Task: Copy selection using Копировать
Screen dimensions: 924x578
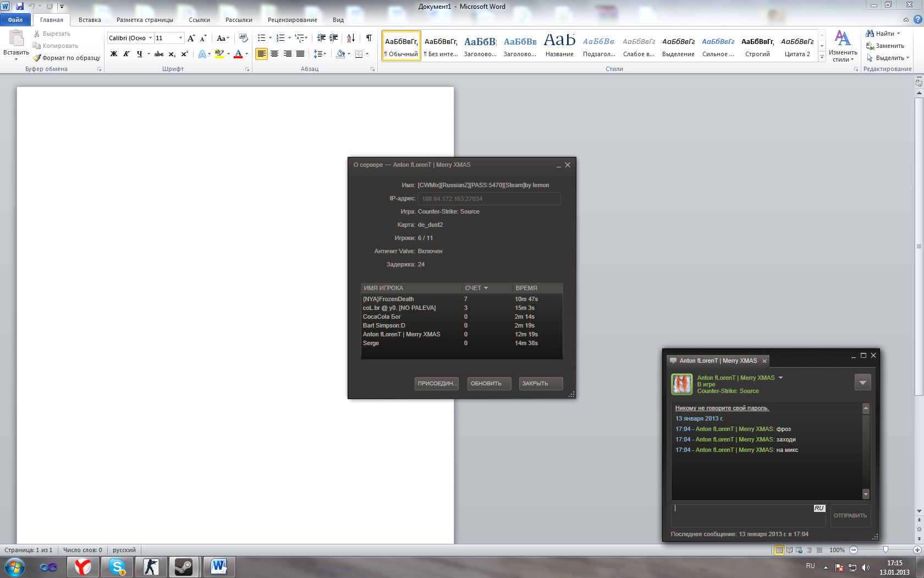Action: coord(55,46)
